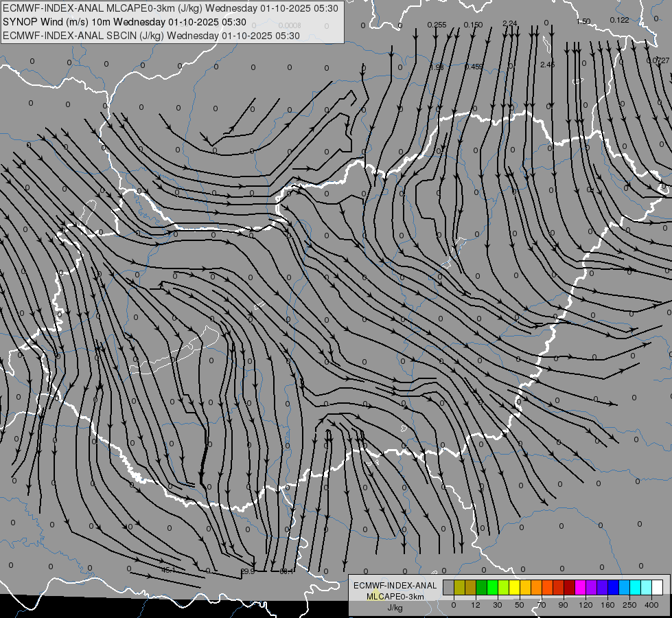672x618 pixels.
Task: Select the pure yellow legend swatch
Action: pos(514,587)
